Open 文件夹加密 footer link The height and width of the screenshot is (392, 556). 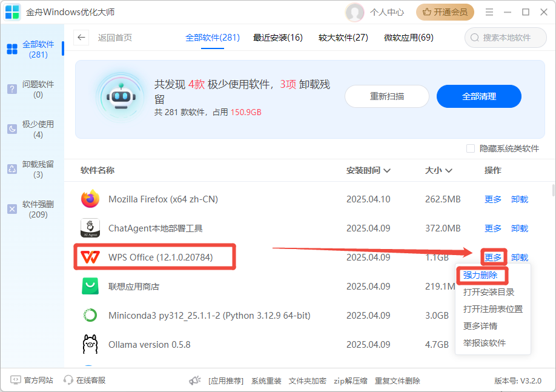pyautogui.click(x=308, y=381)
